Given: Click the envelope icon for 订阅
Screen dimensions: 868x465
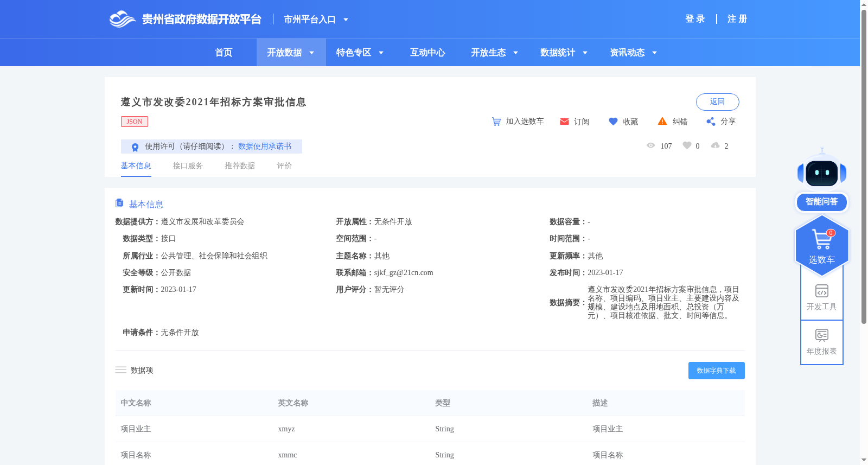Looking at the screenshot, I should tap(564, 122).
